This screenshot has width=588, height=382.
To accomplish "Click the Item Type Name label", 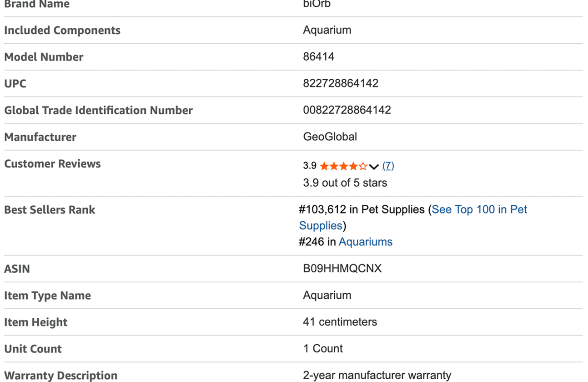I will [x=47, y=295].
